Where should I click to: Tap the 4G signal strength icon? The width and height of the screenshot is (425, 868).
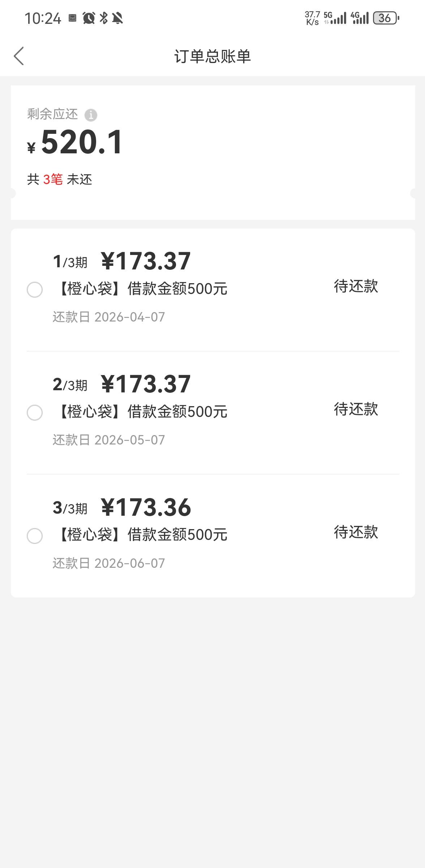tap(360, 18)
